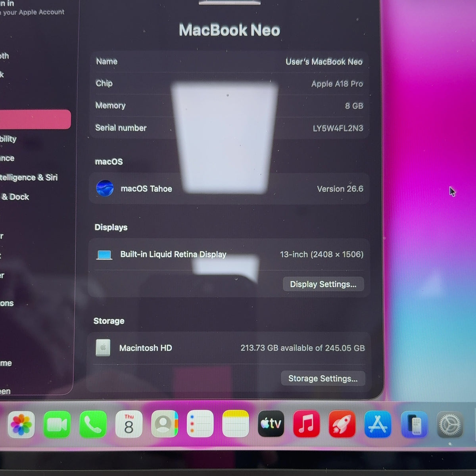Screen dimensions: 476x476
Task: Click the serial number LY5W4FL2N3
Action: click(338, 128)
